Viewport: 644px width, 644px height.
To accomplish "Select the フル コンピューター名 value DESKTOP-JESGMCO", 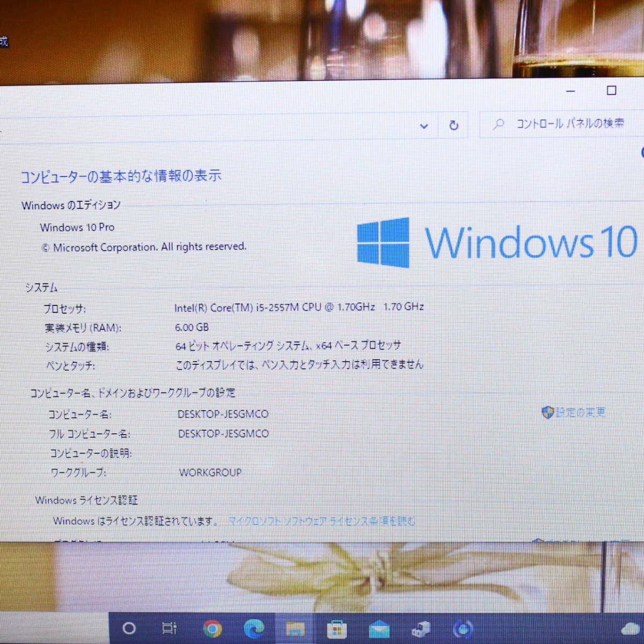I will click(223, 433).
